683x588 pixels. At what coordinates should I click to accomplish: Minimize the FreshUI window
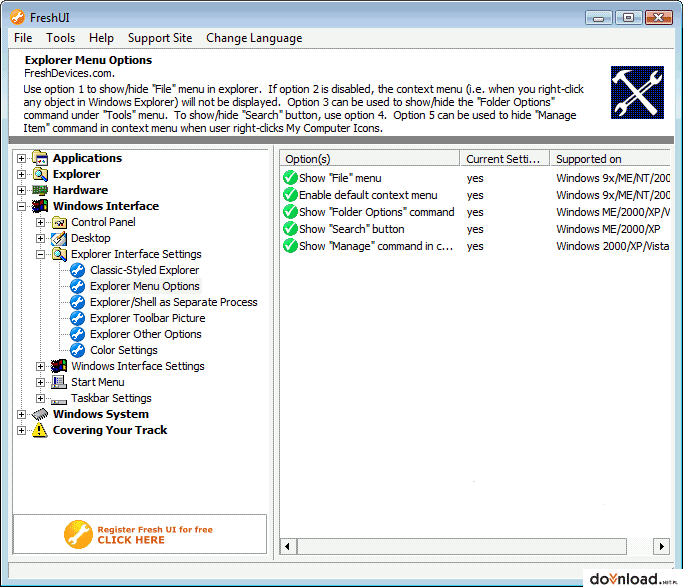pos(599,18)
